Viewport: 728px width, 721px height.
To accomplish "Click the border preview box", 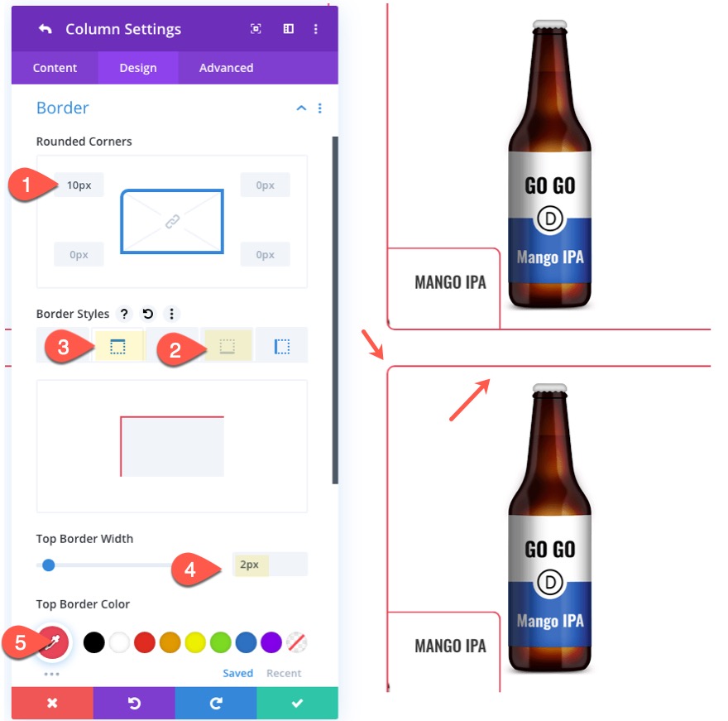I will (x=172, y=446).
